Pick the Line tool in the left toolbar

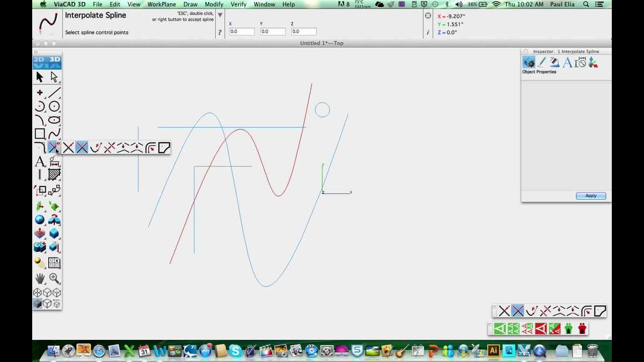54,93
